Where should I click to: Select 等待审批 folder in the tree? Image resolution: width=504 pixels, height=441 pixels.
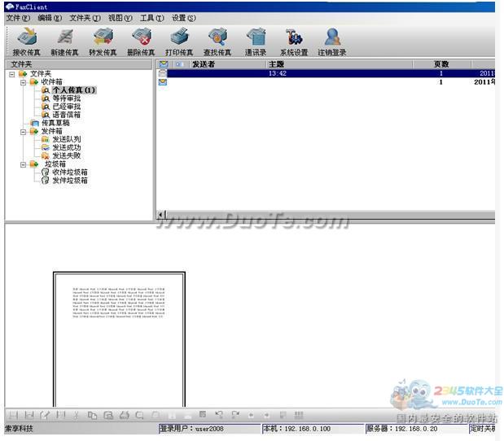click(66, 98)
